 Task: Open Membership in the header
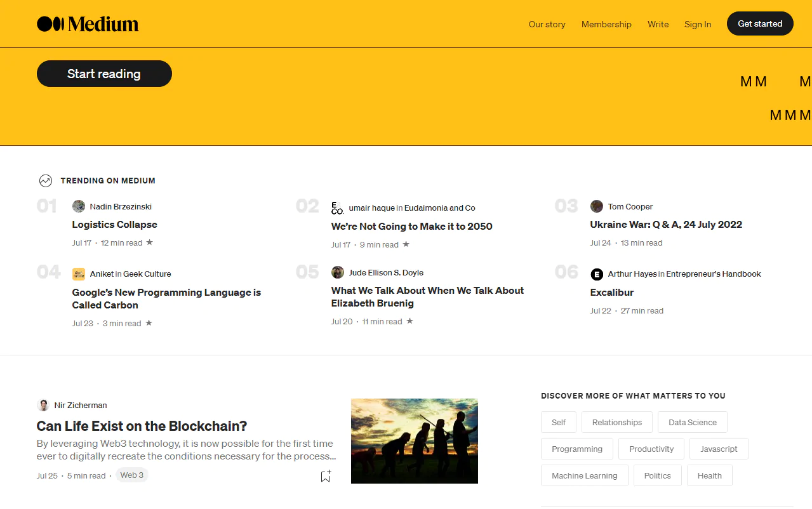[606, 24]
